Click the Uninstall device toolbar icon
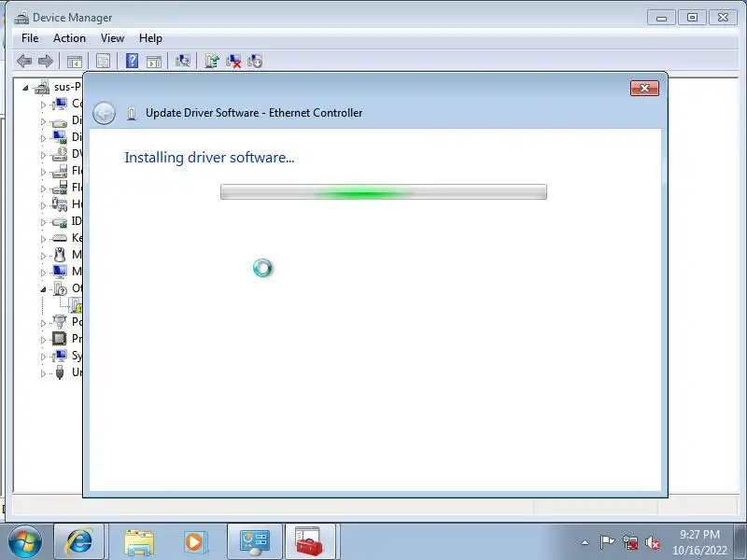Image resolution: width=747 pixels, height=560 pixels. click(233, 61)
